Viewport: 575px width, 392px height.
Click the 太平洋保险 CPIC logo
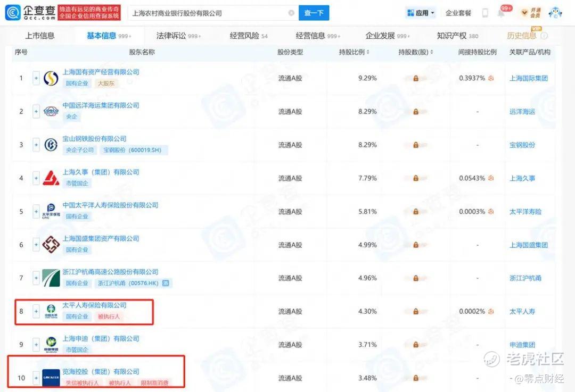coord(51,211)
